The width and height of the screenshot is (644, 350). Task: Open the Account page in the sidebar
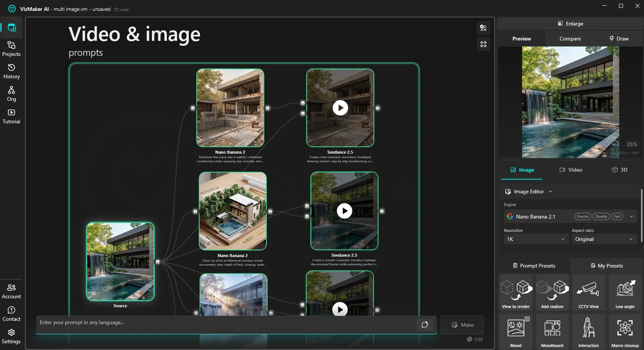coord(11,292)
